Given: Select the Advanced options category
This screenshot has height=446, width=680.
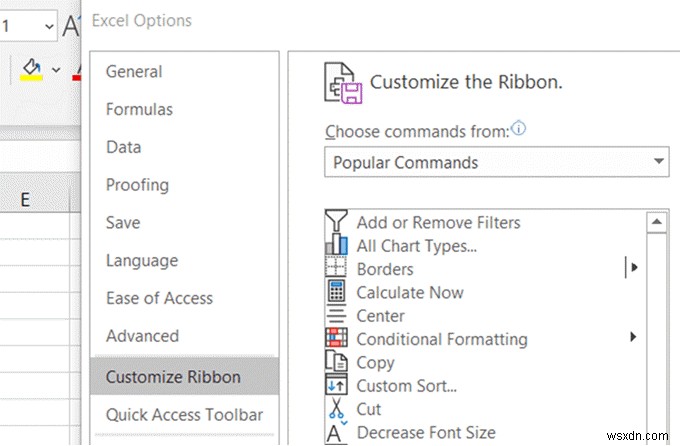Looking at the screenshot, I should point(142,336).
